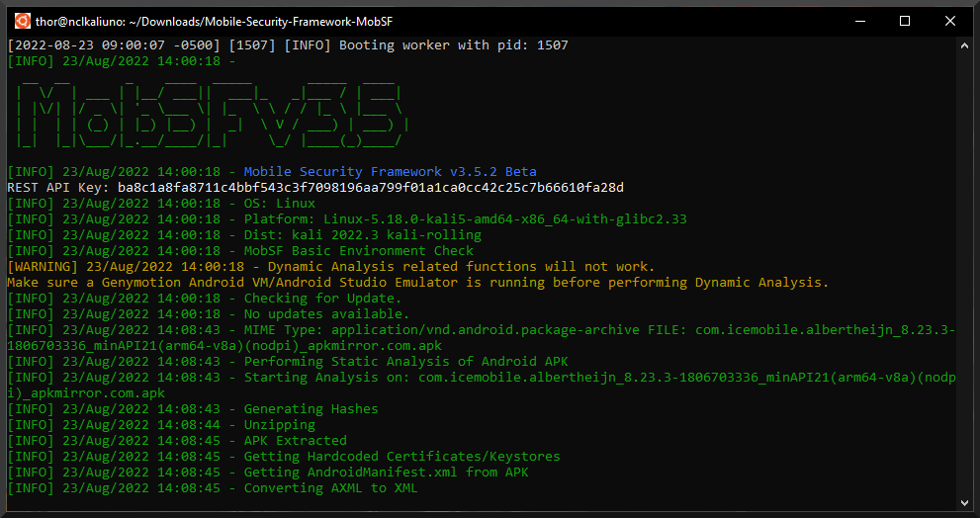The width and height of the screenshot is (980, 518).
Task: Click the Mobile Security Framework v3.5.2 Beta text
Action: pos(390,172)
